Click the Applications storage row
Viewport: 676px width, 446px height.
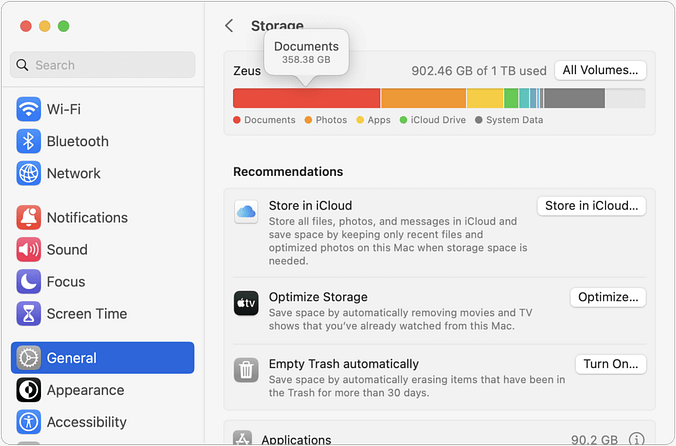click(x=420, y=439)
